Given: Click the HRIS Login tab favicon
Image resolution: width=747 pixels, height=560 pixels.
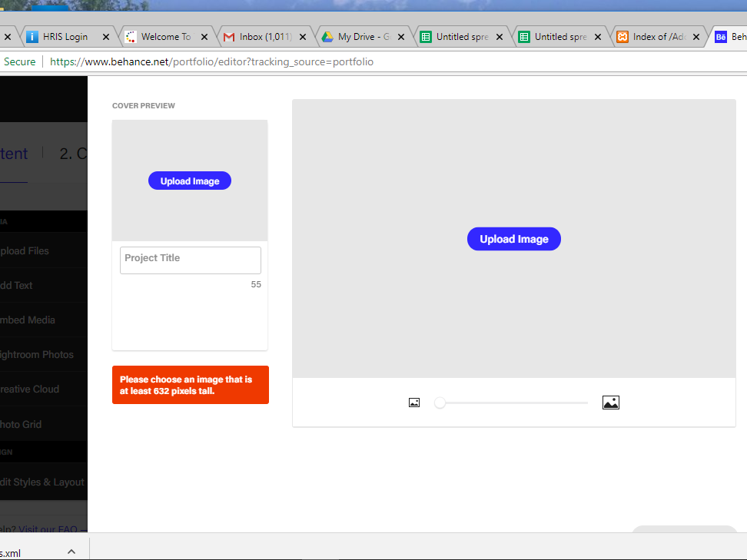Looking at the screenshot, I should 32,37.
